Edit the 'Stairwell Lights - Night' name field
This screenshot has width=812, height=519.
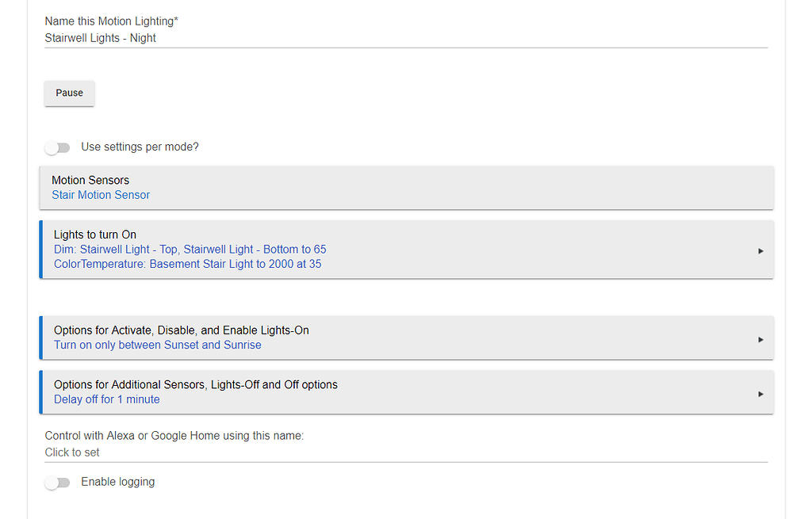[404, 37]
